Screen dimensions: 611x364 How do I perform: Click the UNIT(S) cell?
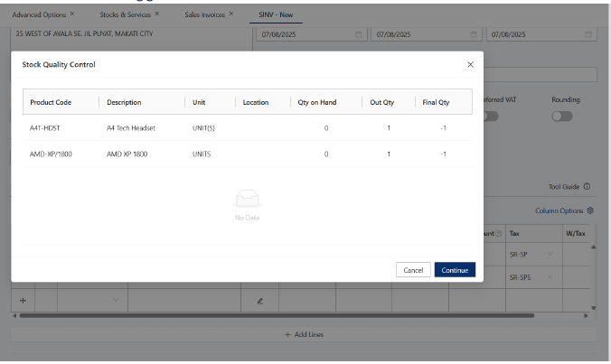point(203,128)
